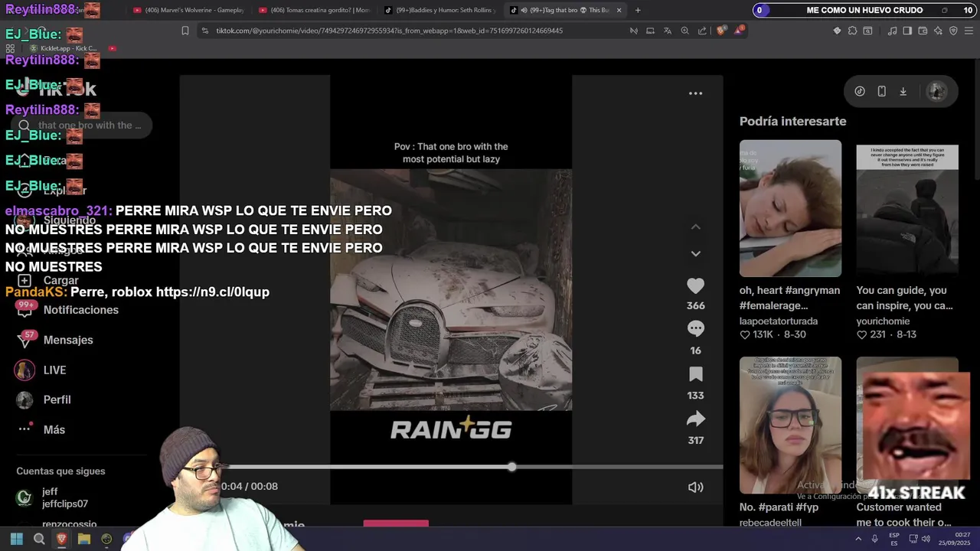Click the messages icon with 57 badge
This screenshot has height=551, width=980.
(x=25, y=339)
